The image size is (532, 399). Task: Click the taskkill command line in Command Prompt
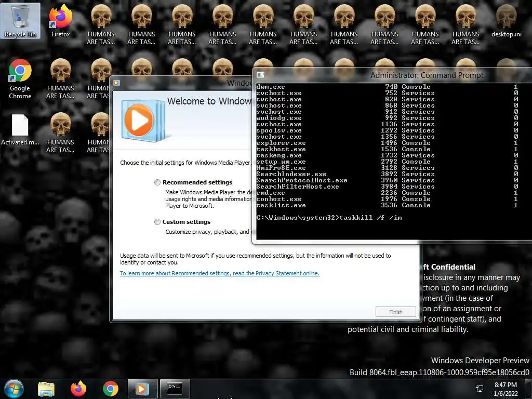[x=329, y=218]
